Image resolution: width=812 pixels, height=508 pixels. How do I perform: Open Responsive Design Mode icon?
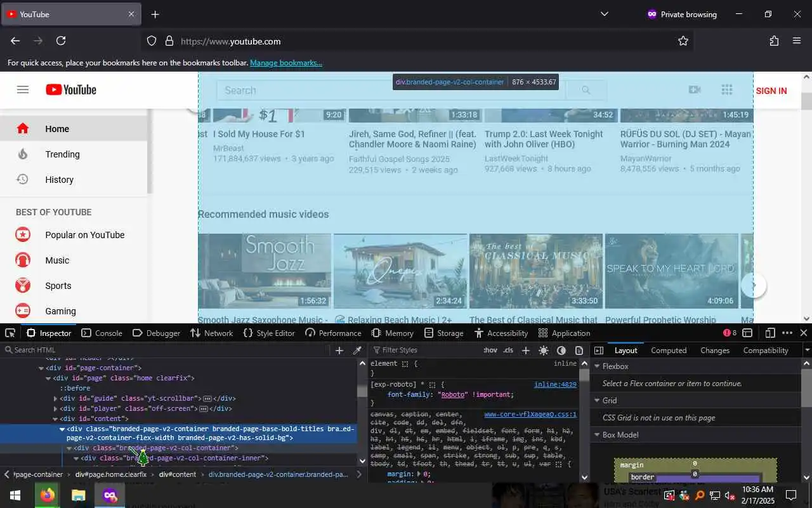click(770, 333)
